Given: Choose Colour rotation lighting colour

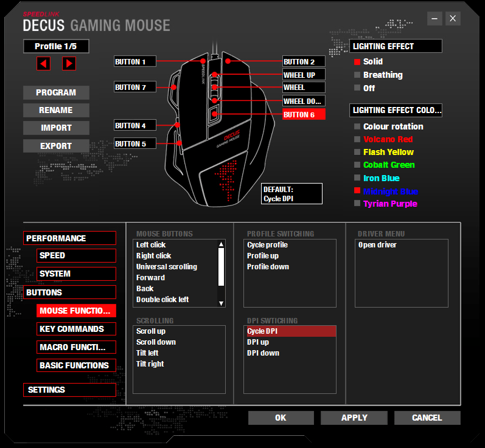Looking at the screenshot, I should [x=388, y=126].
